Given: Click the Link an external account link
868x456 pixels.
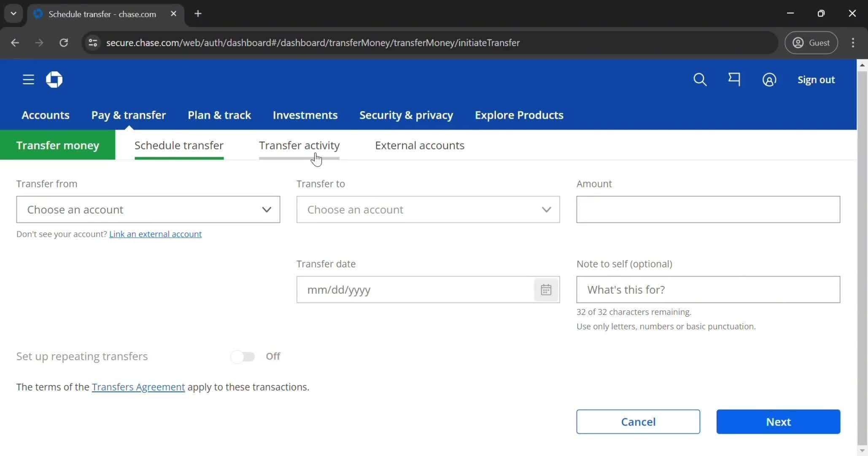Looking at the screenshot, I should pos(156,234).
